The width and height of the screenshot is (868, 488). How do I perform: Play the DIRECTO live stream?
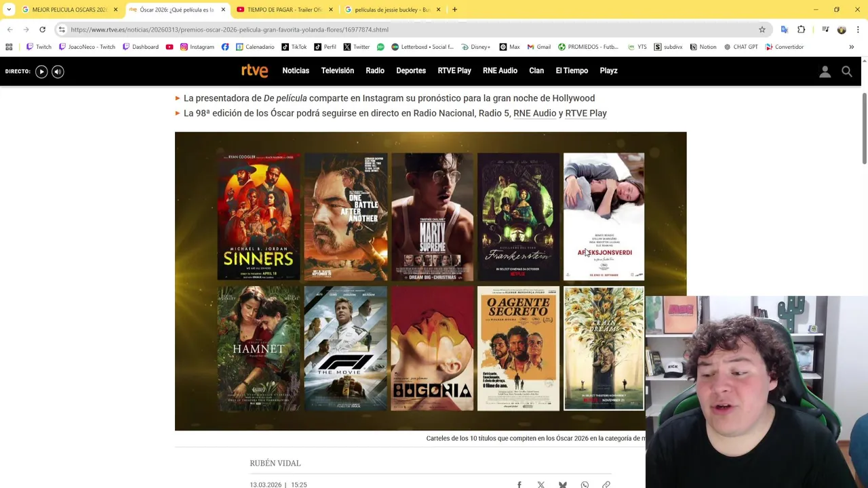point(41,71)
